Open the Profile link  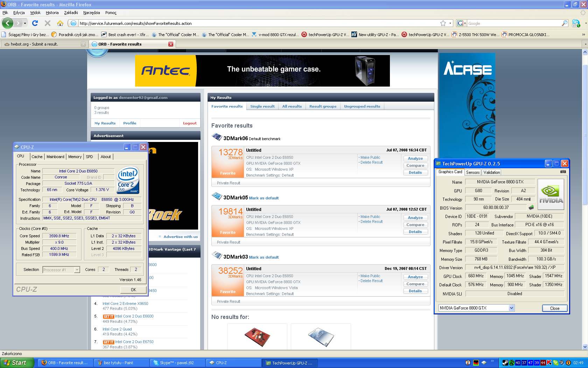pyautogui.click(x=129, y=123)
